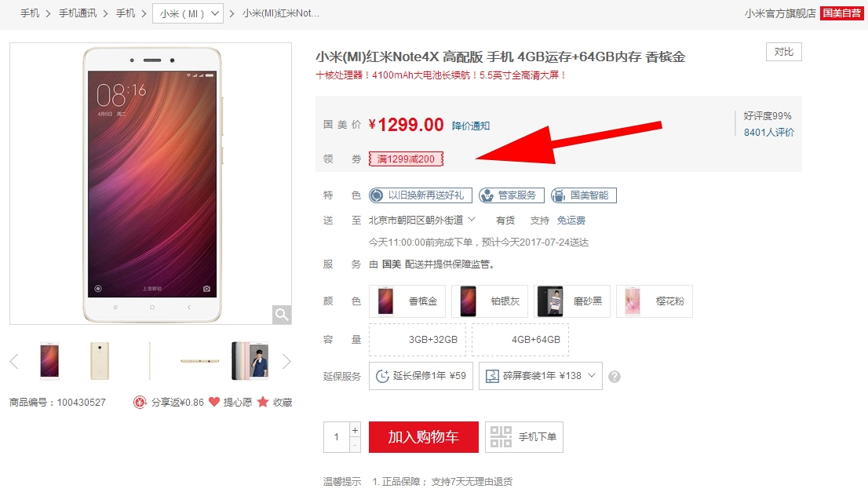
Task: Show previous thumbnails with left arrow
Action: (14, 362)
